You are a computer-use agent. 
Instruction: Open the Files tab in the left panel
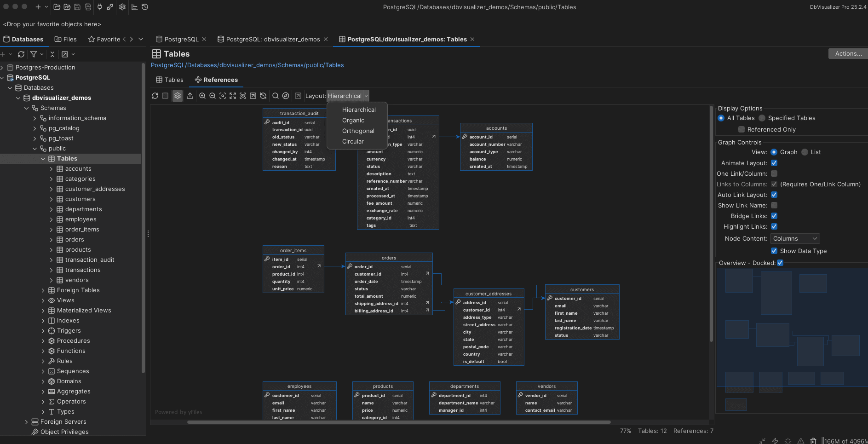tap(65, 39)
